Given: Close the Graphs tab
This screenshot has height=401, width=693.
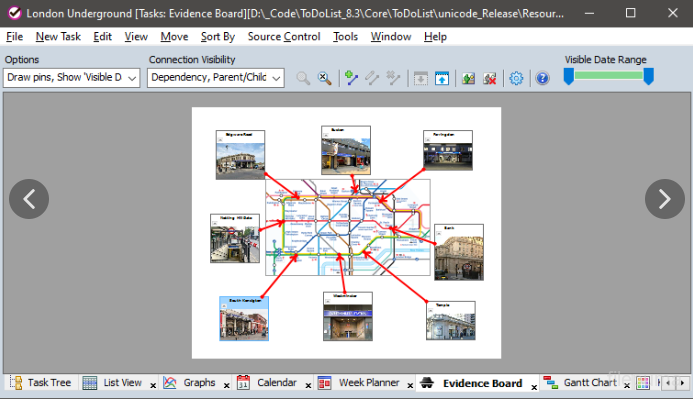Looking at the screenshot, I should coord(226,386).
